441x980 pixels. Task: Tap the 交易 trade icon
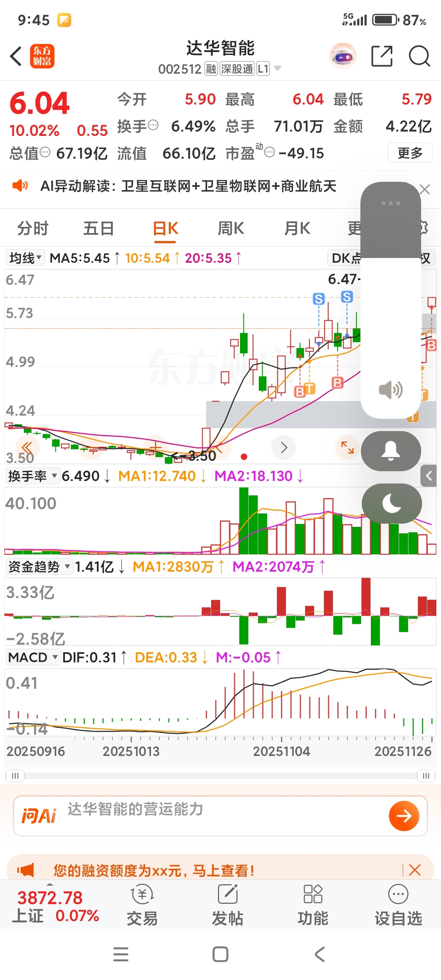tap(142, 905)
